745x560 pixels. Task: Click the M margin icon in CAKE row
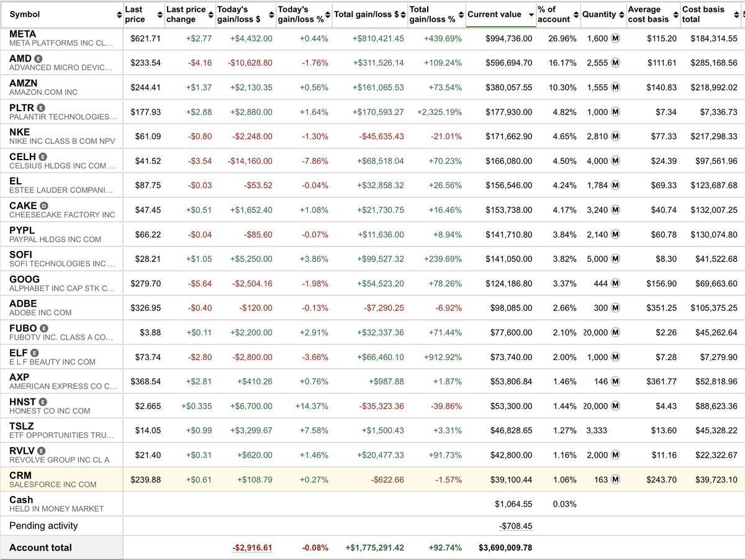(616, 210)
